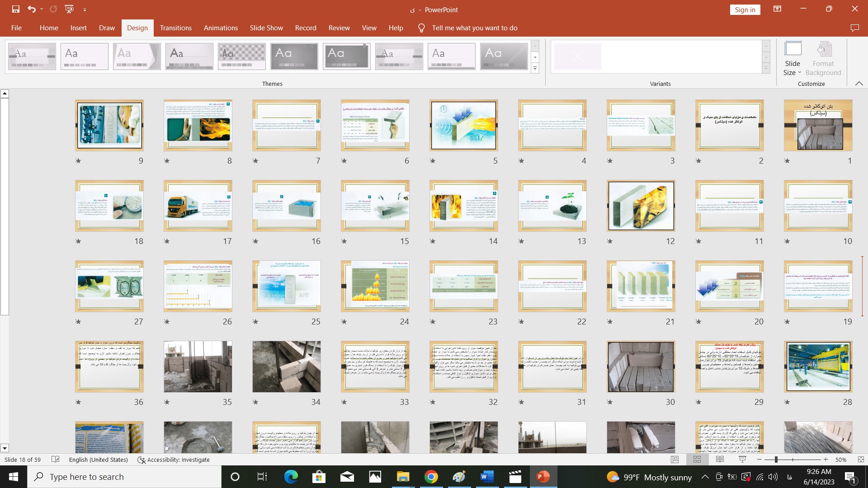This screenshot has height=488, width=868.
Task: Click Accessibility: Investigate in status bar
Action: (x=174, y=460)
